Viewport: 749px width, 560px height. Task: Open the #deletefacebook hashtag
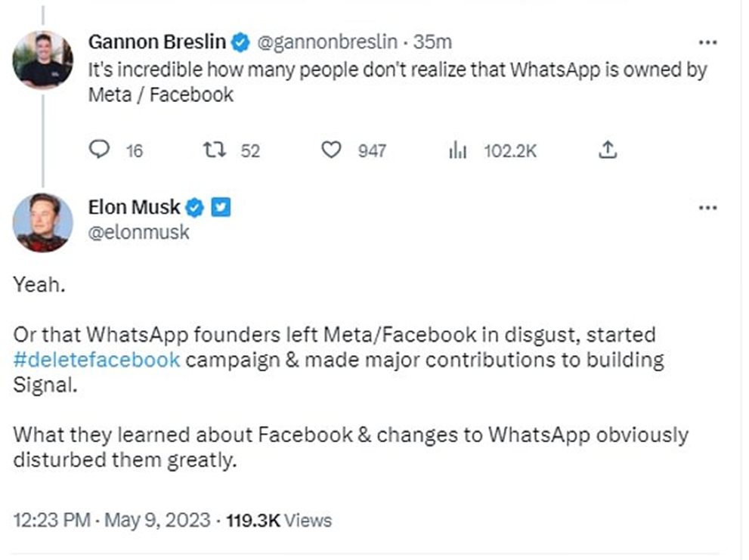[97, 359]
